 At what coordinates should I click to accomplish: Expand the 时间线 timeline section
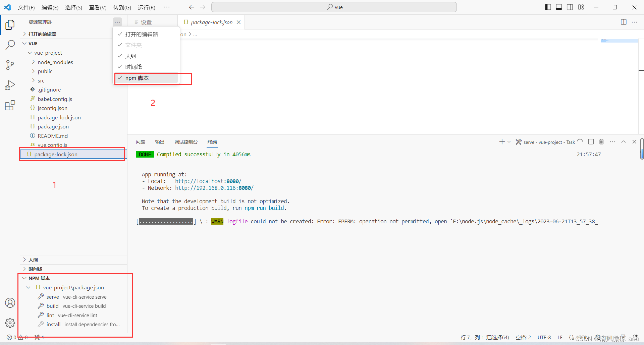click(73, 269)
